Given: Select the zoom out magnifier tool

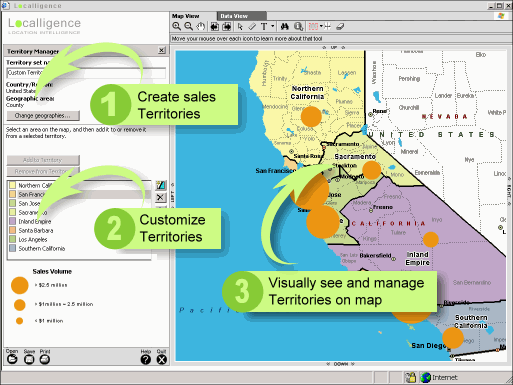Looking at the screenshot, I should click(x=189, y=26).
